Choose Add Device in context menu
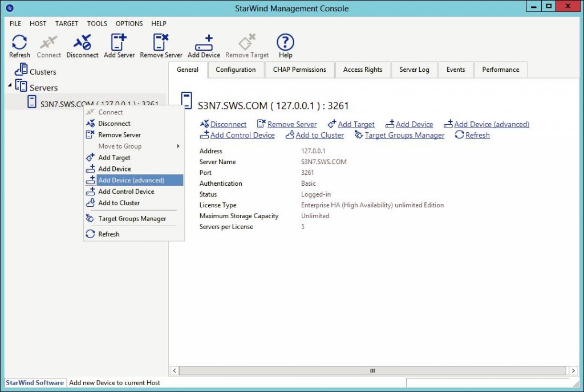Image resolution: width=584 pixels, height=392 pixels. point(134,169)
